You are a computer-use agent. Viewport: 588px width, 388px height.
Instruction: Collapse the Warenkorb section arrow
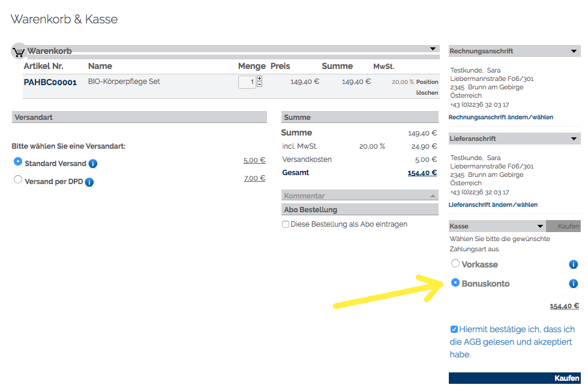coord(433,49)
